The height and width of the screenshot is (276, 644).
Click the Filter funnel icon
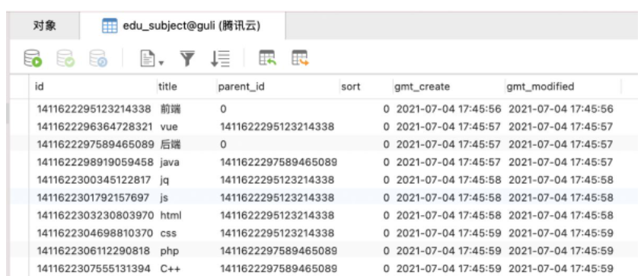[x=187, y=59]
